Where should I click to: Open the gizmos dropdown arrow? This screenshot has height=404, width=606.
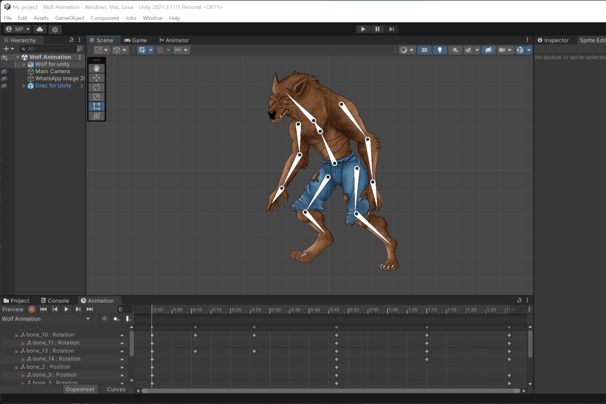pos(529,50)
